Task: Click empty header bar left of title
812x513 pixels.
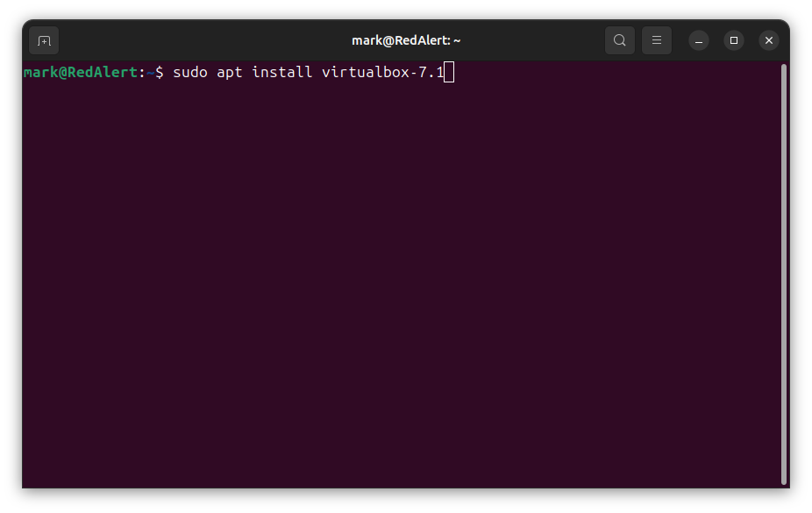Action: pyautogui.click(x=202, y=40)
